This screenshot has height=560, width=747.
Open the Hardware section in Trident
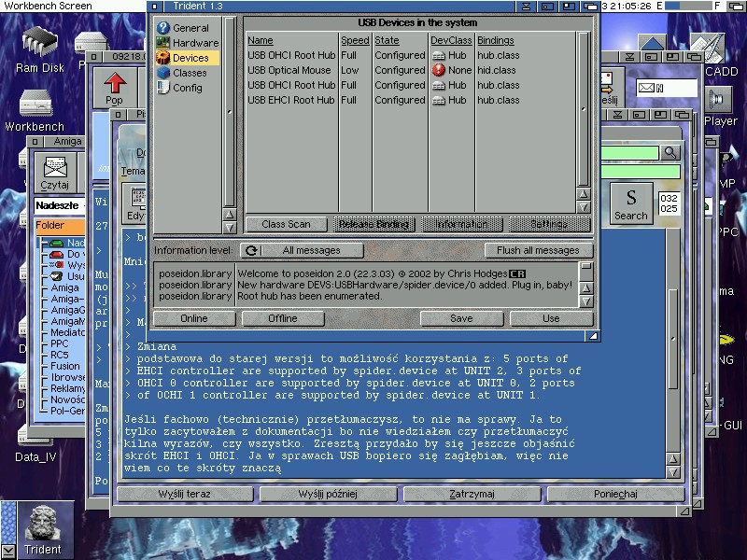(x=188, y=43)
